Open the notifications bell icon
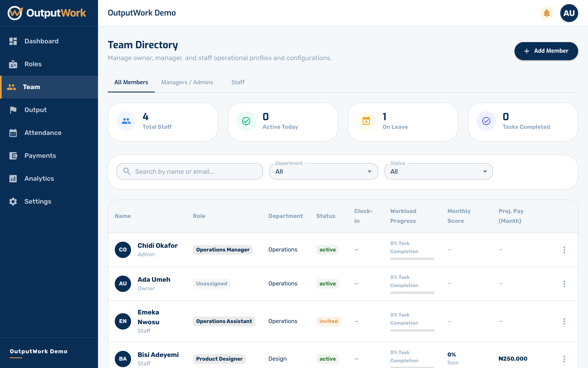 (x=546, y=13)
